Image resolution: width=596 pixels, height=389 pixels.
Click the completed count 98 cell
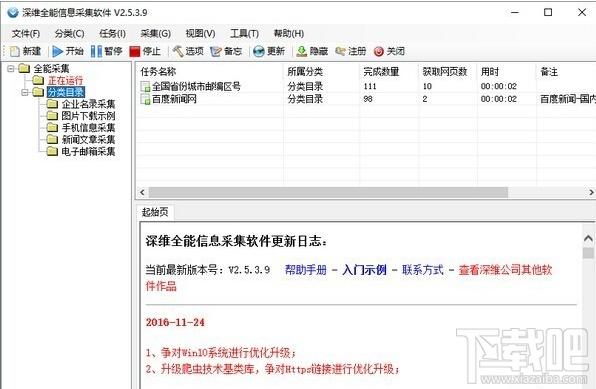368,99
